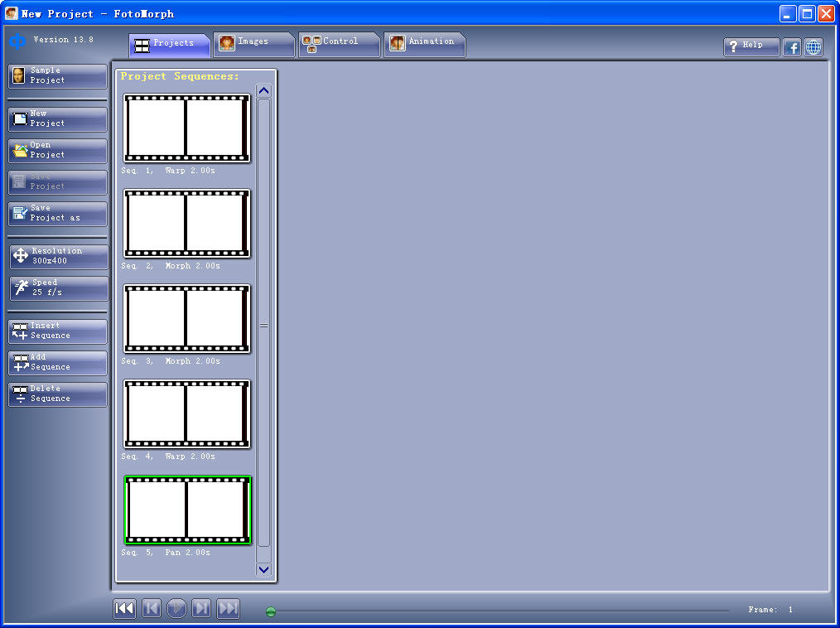Click the New Project page icon

[x=21, y=118]
